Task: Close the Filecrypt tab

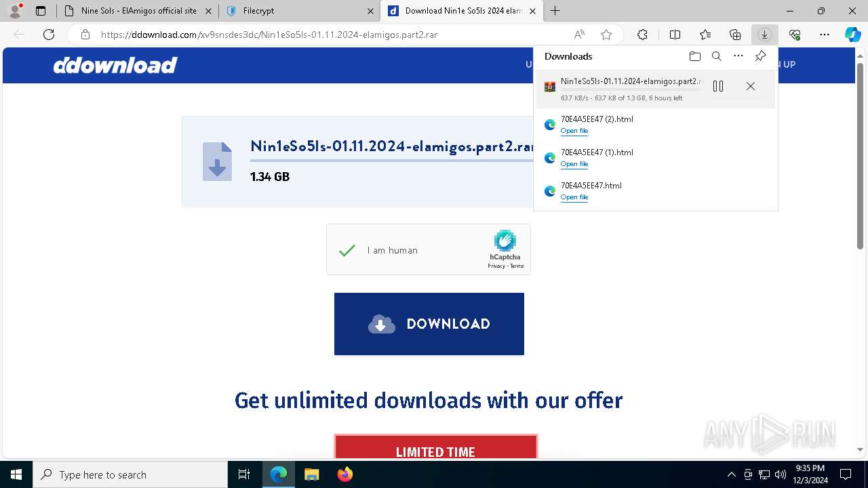Action: tap(370, 11)
